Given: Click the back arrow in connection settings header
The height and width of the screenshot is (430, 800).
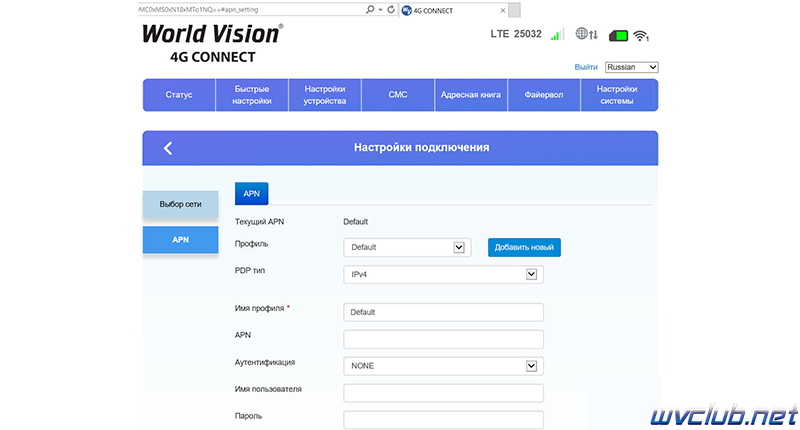Looking at the screenshot, I should (x=168, y=148).
